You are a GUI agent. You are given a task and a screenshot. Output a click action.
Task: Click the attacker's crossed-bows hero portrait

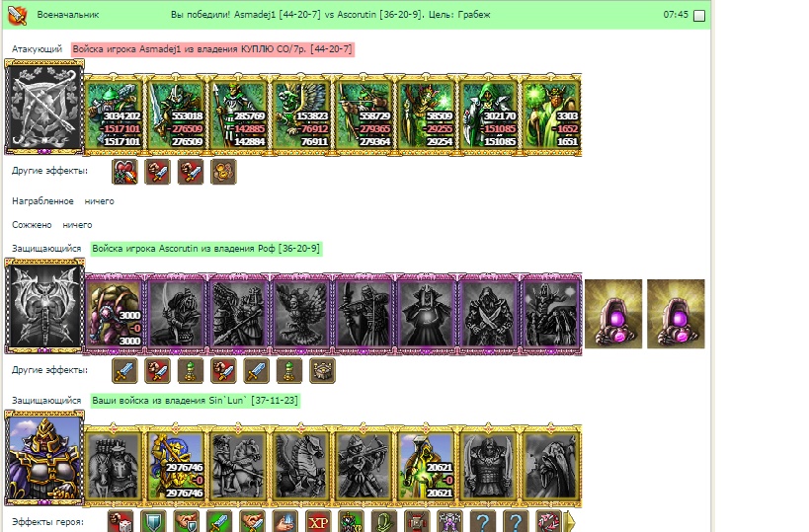tap(44, 108)
